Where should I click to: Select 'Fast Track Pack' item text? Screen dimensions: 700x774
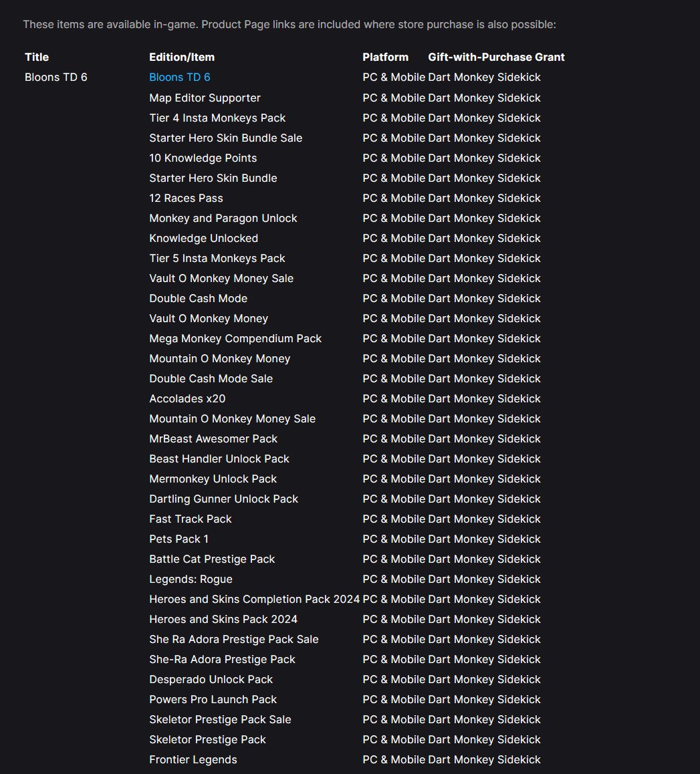[x=190, y=519]
